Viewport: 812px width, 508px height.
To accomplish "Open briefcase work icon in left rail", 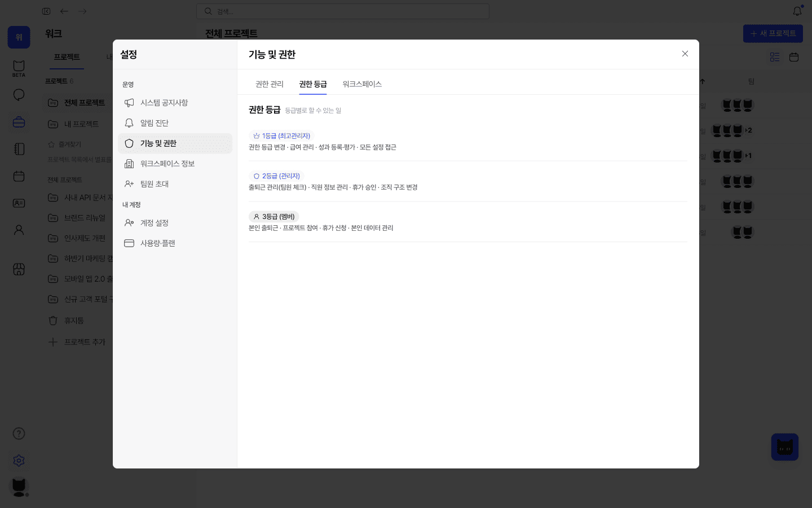I will [x=19, y=122].
